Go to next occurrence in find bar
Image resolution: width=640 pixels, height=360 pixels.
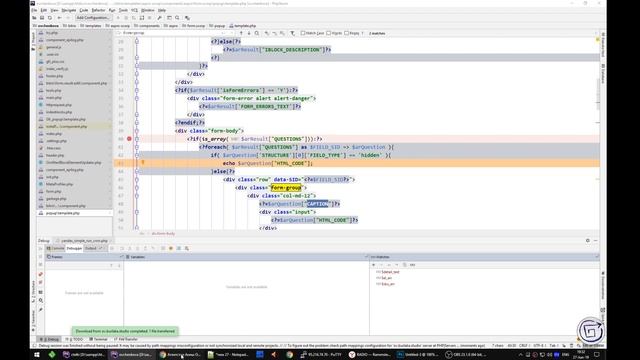(x=249, y=33)
